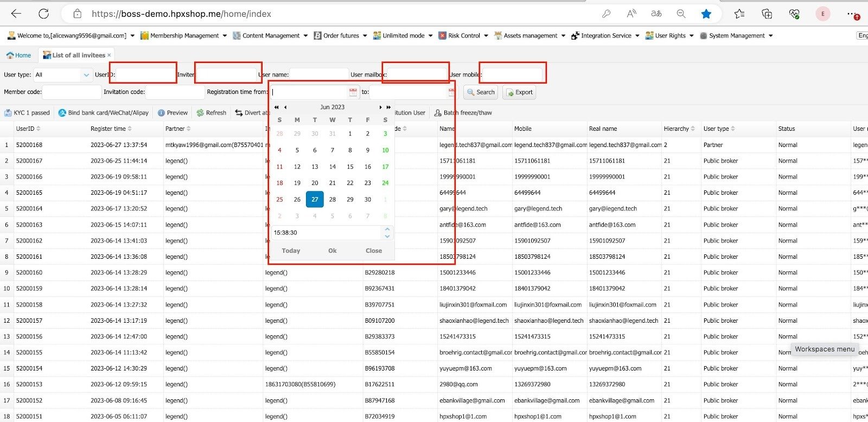Screen dimensions: 868x422
Task: Increase time with the spinner up arrow
Action: pyautogui.click(x=387, y=229)
